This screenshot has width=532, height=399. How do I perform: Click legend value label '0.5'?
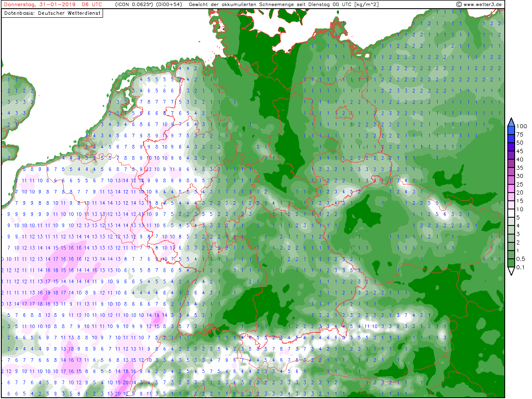point(521,259)
